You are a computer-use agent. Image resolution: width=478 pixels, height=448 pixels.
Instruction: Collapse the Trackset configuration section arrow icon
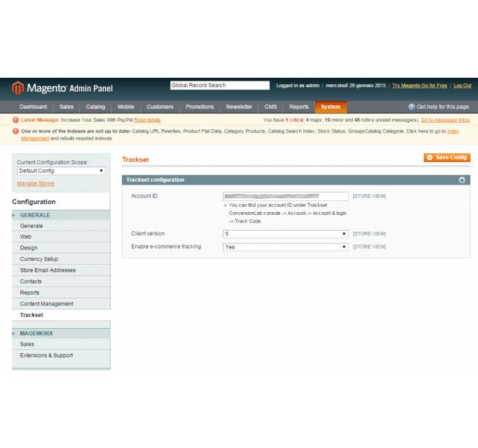click(462, 180)
